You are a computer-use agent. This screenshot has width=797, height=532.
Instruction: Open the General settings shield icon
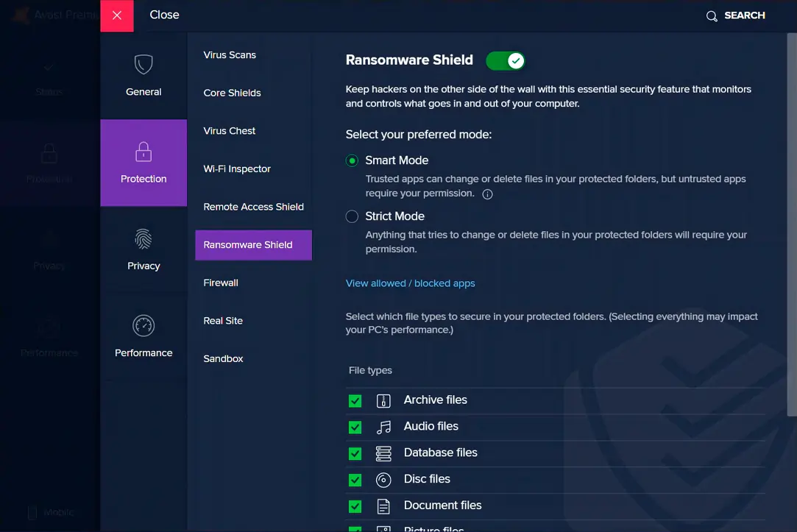pyautogui.click(x=144, y=65)
